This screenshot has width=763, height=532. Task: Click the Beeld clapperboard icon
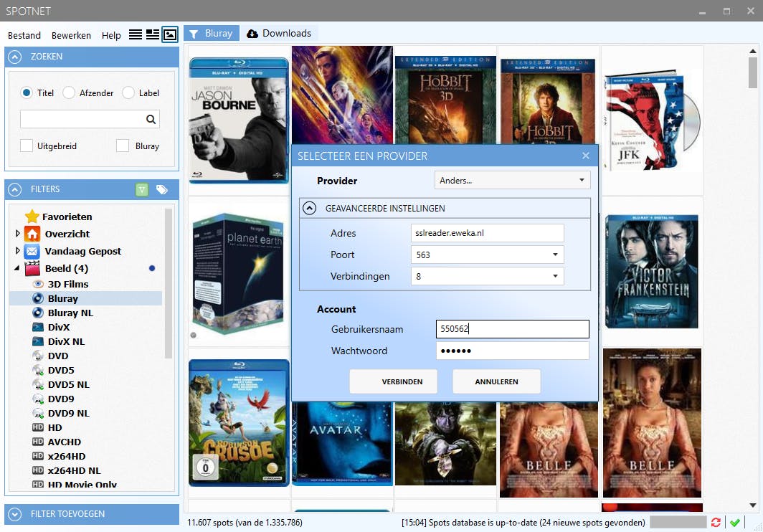coord(32,268)
